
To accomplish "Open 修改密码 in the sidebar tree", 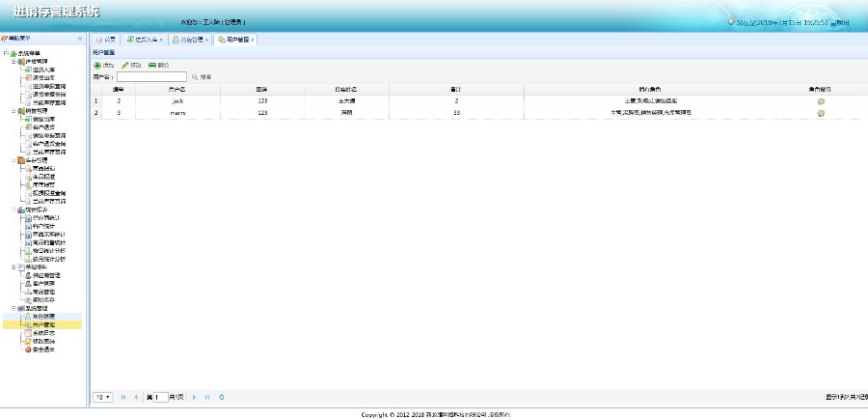I will [43, 342].
